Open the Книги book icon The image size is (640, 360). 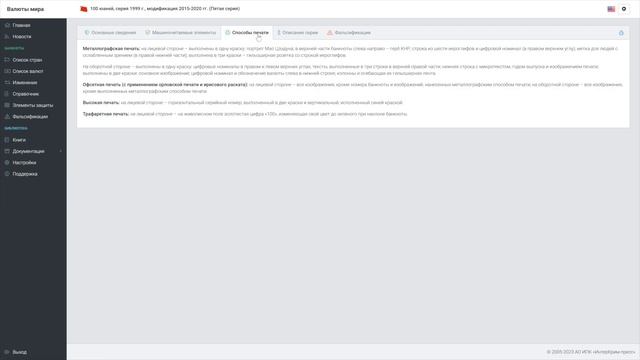[7, 140]
